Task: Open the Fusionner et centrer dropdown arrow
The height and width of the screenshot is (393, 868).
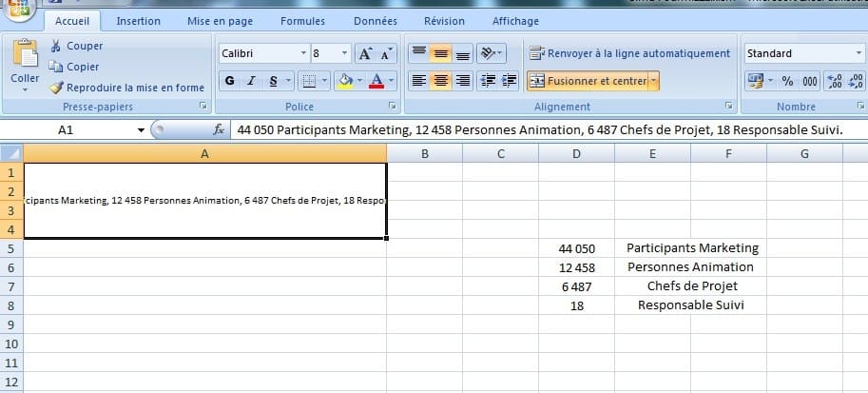Action: click(x=654, y=81)
